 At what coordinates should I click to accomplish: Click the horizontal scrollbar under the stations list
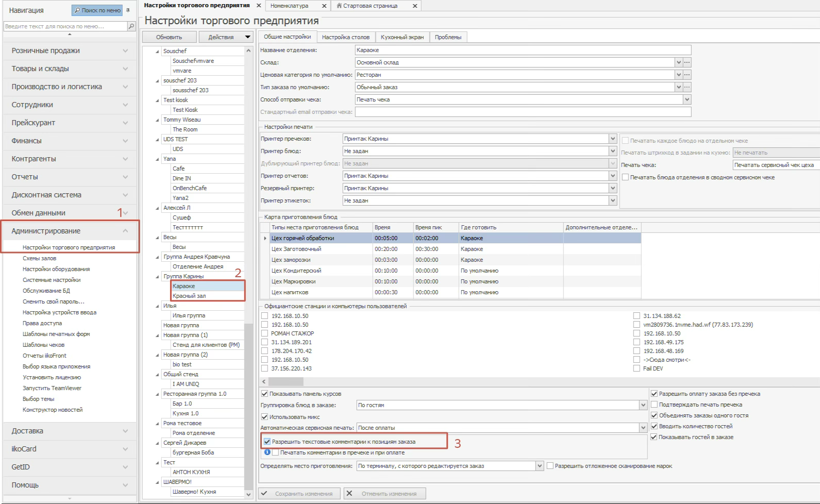286,382
